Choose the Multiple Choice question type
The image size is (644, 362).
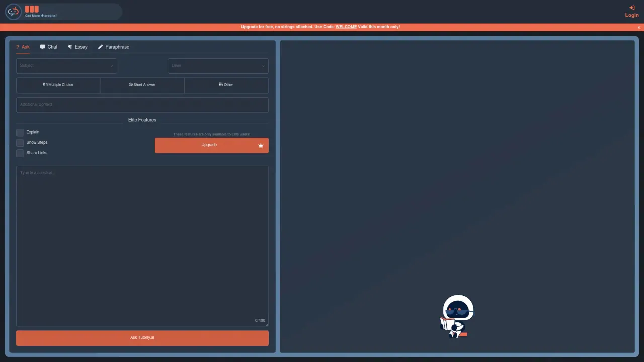(x=58, y=85)
